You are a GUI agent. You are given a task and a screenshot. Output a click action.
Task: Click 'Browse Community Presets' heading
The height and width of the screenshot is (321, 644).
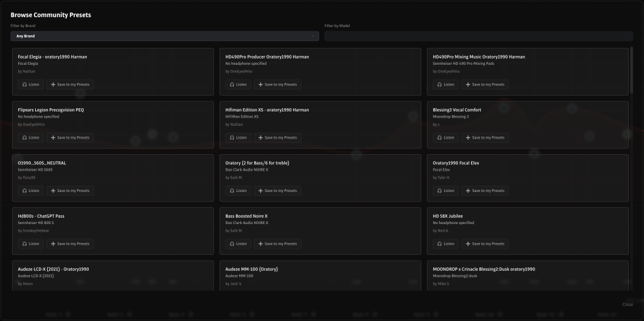pyautogui.click(x=51, y=15)
